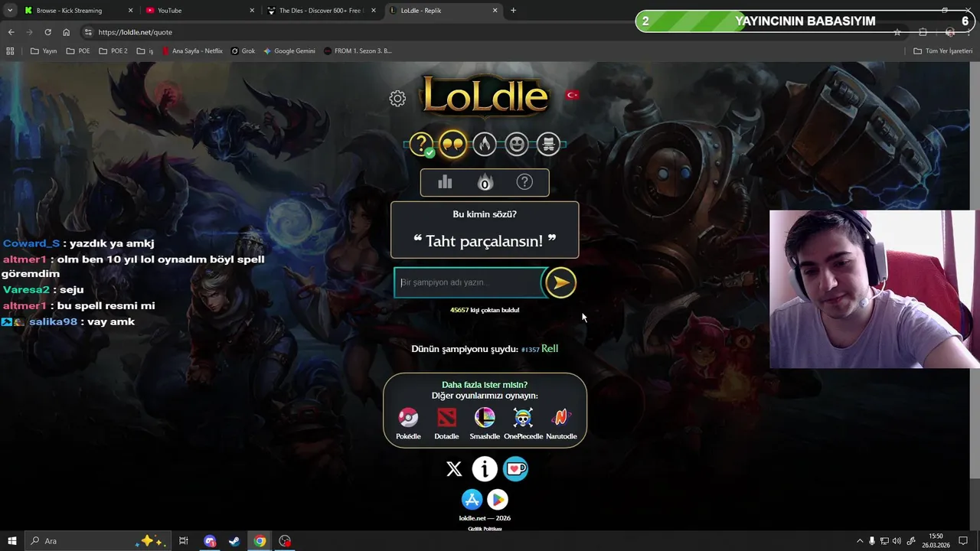This screenshot has height=551, width=980.
Task: Go to browser home page
Action: click(x=67, y=32)
